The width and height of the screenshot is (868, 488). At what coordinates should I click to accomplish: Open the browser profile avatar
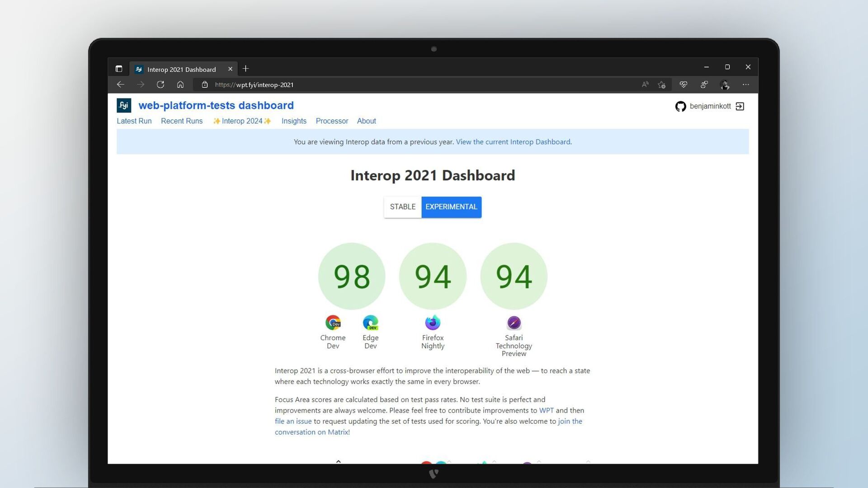[x=725, y=84]
